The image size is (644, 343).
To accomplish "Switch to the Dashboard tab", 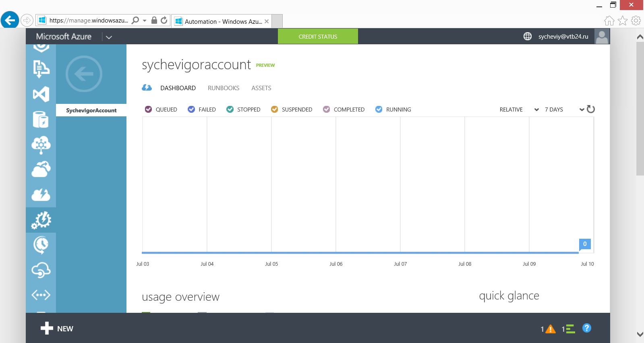I will point(178,88).
